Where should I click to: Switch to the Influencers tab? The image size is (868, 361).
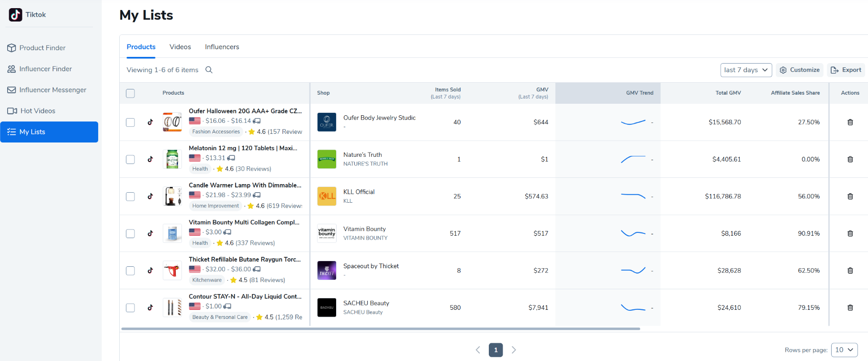222,47
